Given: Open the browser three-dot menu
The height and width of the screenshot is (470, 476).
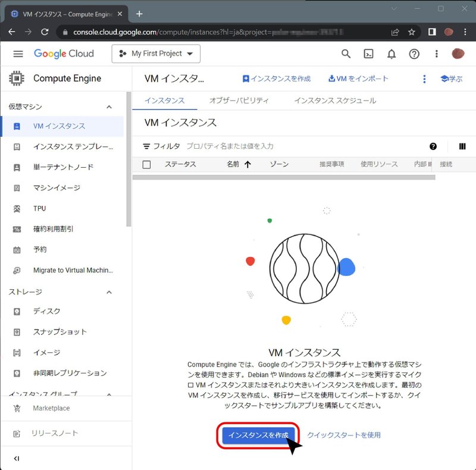Looking at the screenshot, I should point(465,32).
